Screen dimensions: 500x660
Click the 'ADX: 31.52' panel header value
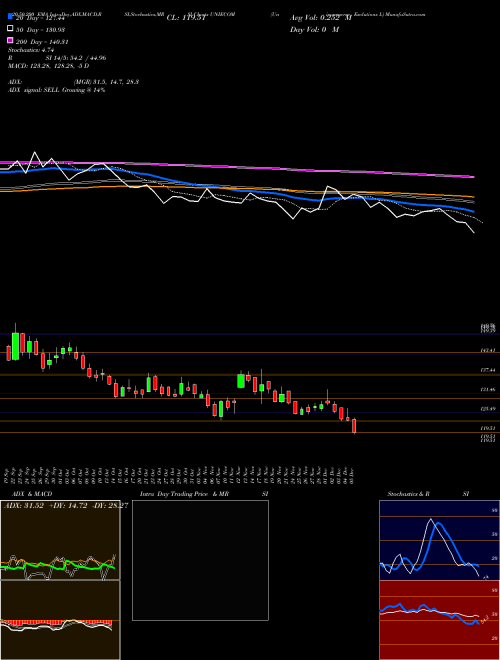24,506
